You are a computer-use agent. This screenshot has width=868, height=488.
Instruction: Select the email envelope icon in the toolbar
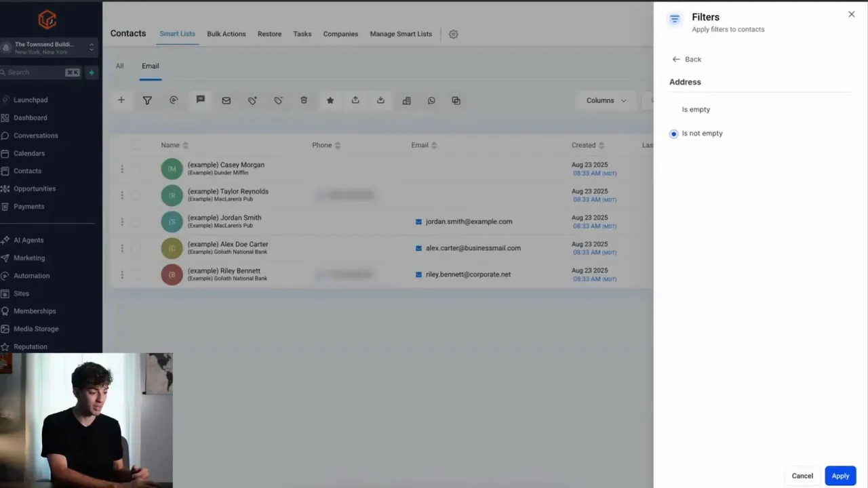tap(226, 100)
